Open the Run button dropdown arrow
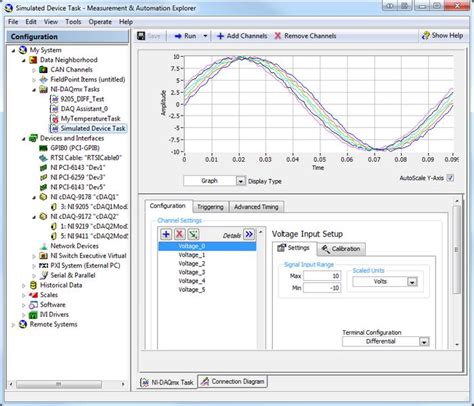The width and height of the screenshot is (474, 406). [x=205, y=36]
